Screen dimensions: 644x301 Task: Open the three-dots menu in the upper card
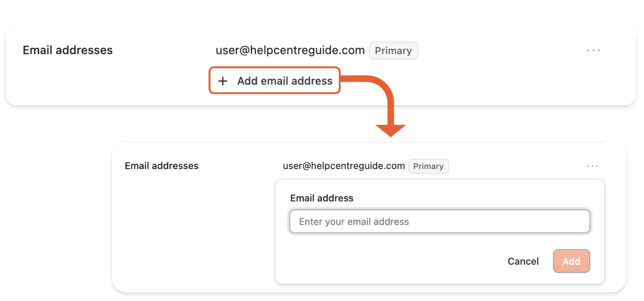tap(593, 51)
